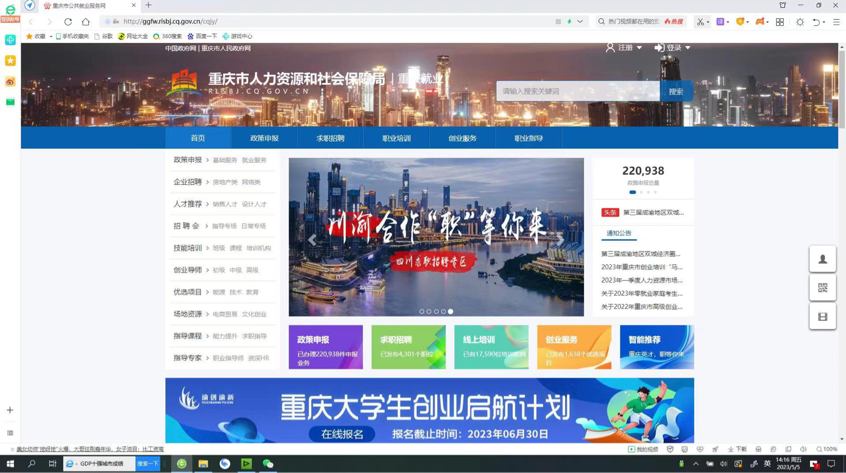This screenshot has width=846, height=473.
Task: Select the first dot under 220,938 counter
Action: 632,192
